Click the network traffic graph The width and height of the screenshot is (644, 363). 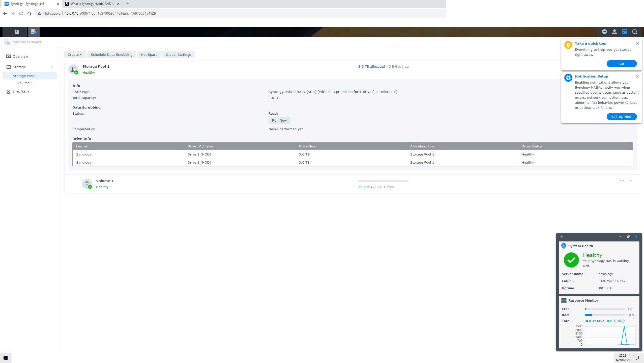610,335
